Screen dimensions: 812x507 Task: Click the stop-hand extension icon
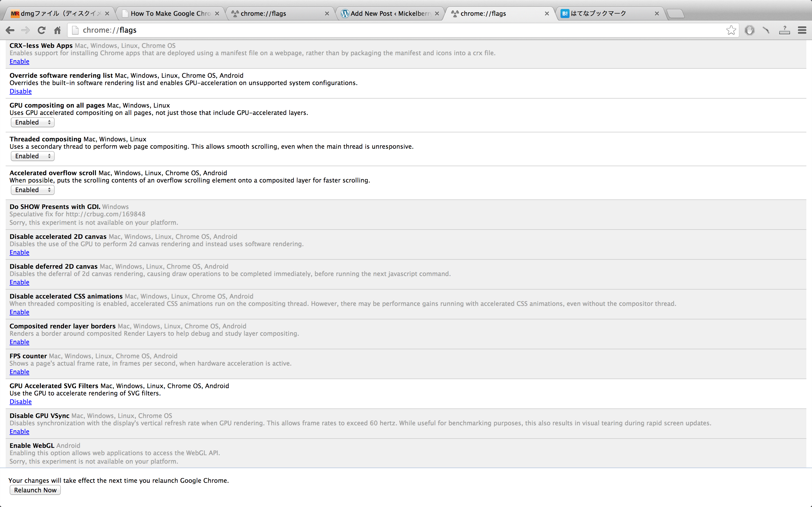click(x=749, y=30)
